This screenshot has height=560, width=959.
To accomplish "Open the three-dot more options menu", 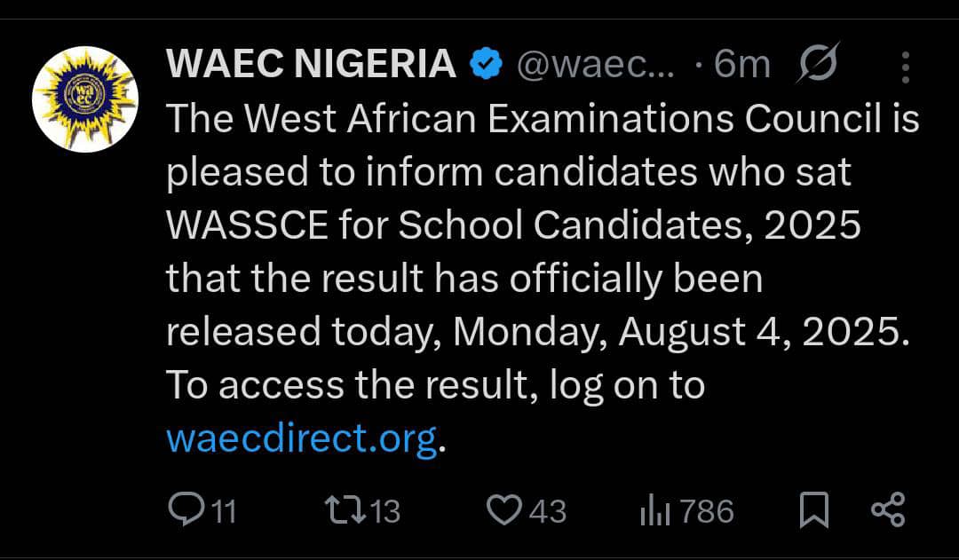I will point(907,62).
